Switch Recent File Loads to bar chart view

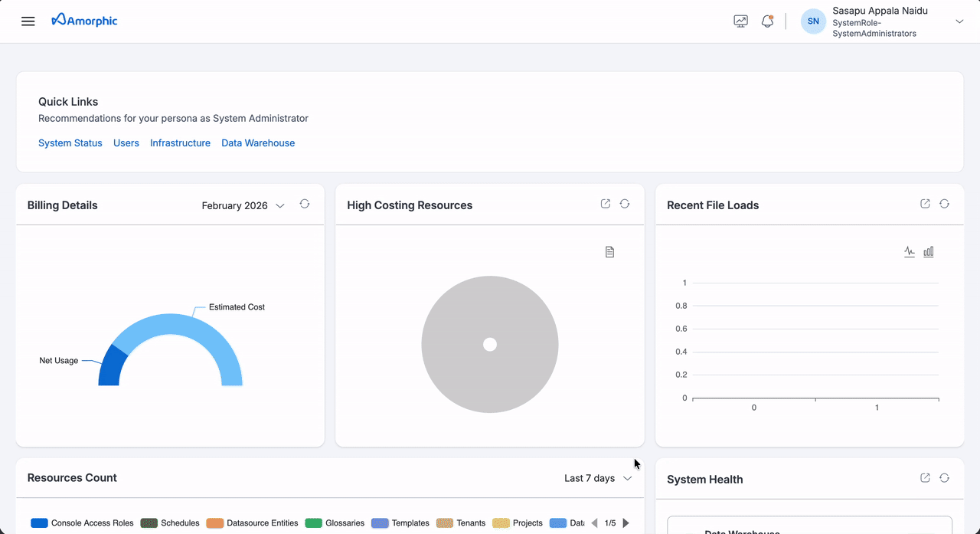pos(928,251)
